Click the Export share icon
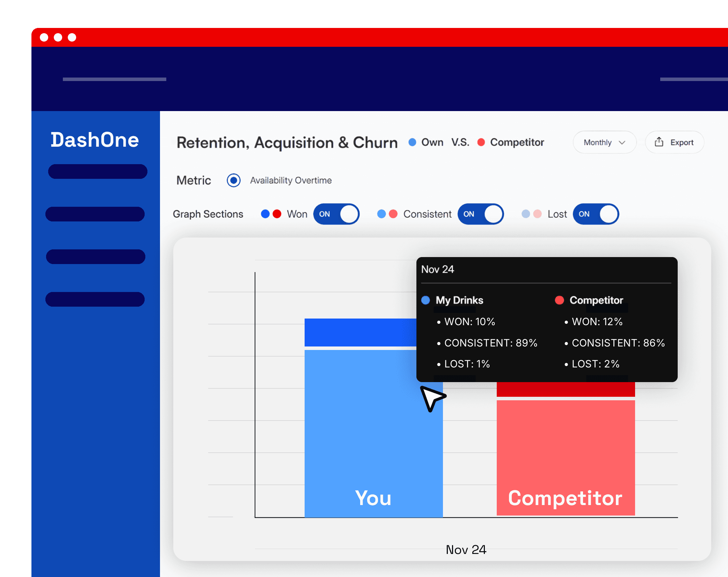This screenshot has width=728, height=577. point(659,142)
